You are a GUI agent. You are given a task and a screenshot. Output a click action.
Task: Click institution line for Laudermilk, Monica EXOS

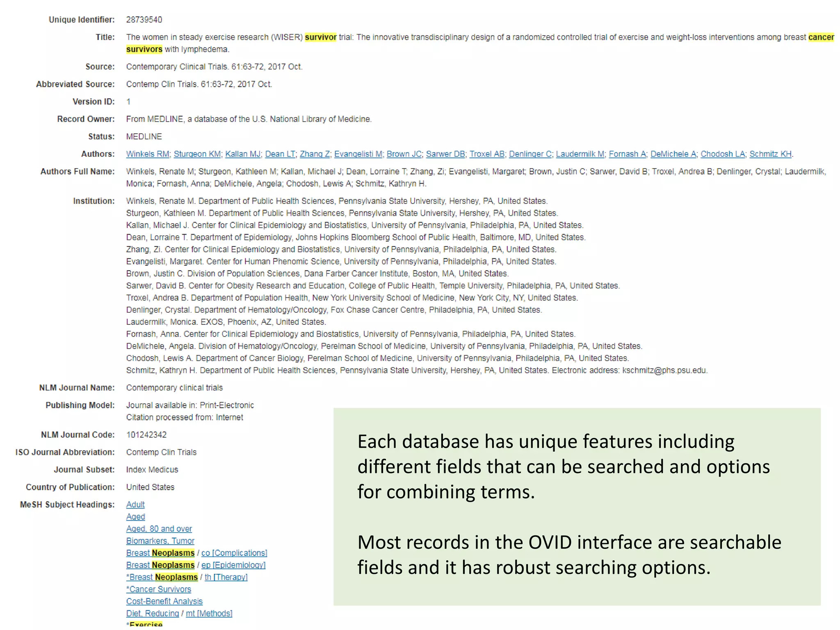pos(226,322)
